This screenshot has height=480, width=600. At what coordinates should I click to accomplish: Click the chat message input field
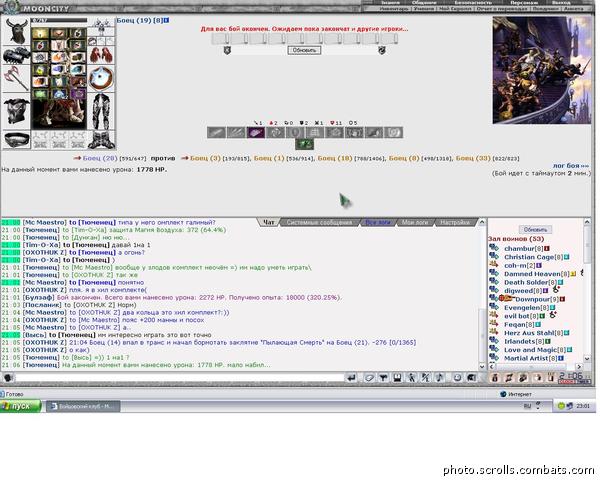[179, 378]
